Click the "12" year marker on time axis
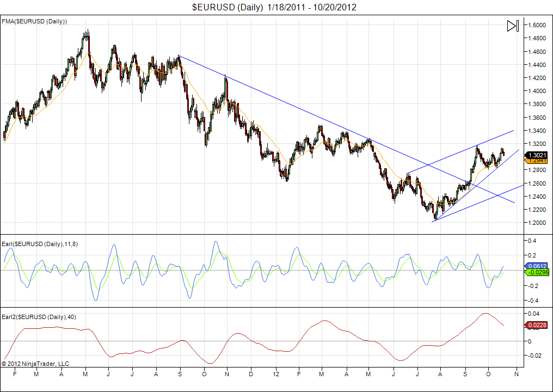 click(x=276, y=375)
